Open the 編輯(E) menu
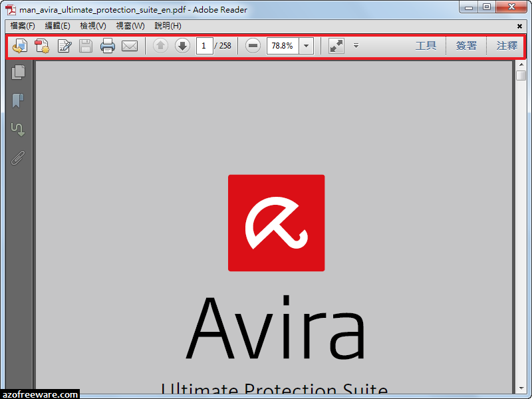 tap(58, 26)
